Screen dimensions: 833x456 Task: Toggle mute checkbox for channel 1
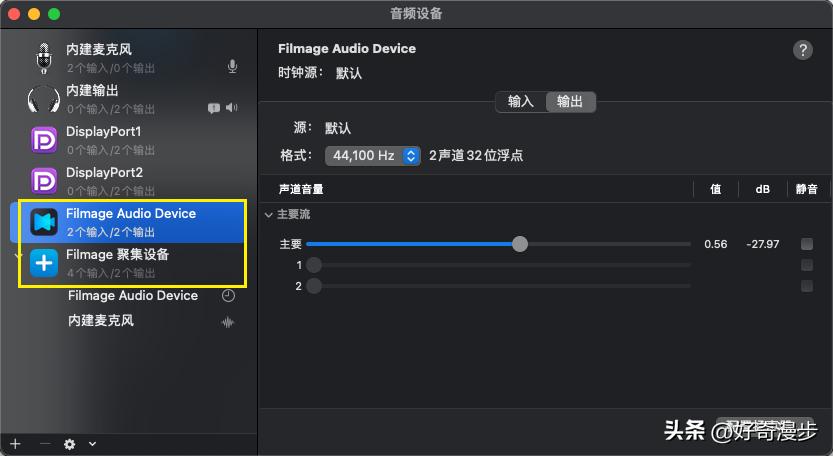[x=807, y=265]
